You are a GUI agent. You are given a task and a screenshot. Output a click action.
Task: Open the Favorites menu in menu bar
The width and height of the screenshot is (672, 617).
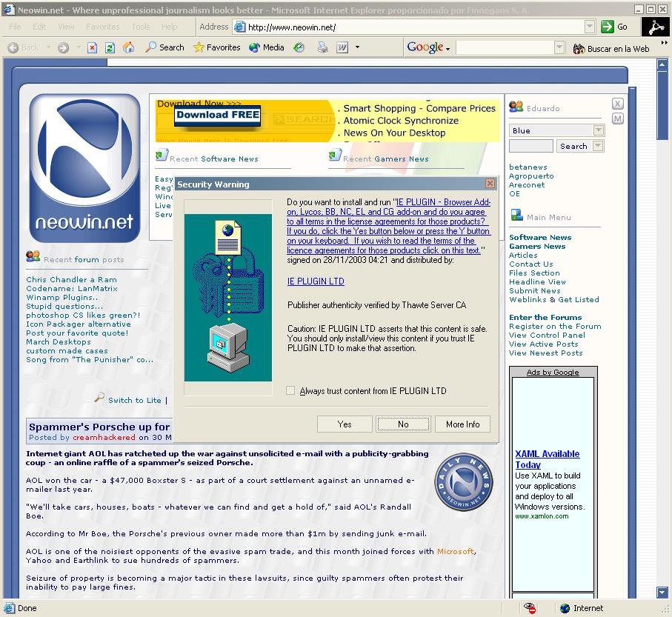[x=103, y=27]
